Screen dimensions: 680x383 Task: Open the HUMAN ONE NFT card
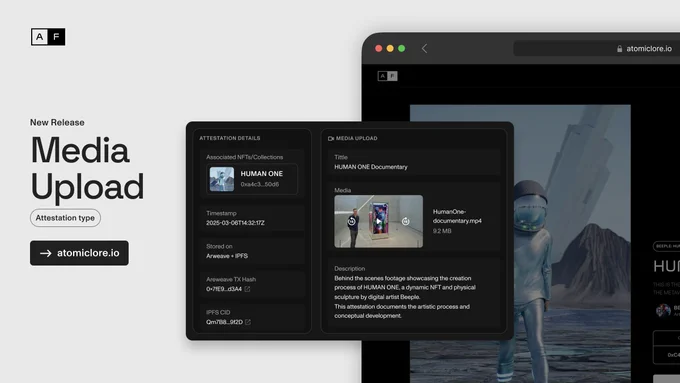tap(252, 179)
